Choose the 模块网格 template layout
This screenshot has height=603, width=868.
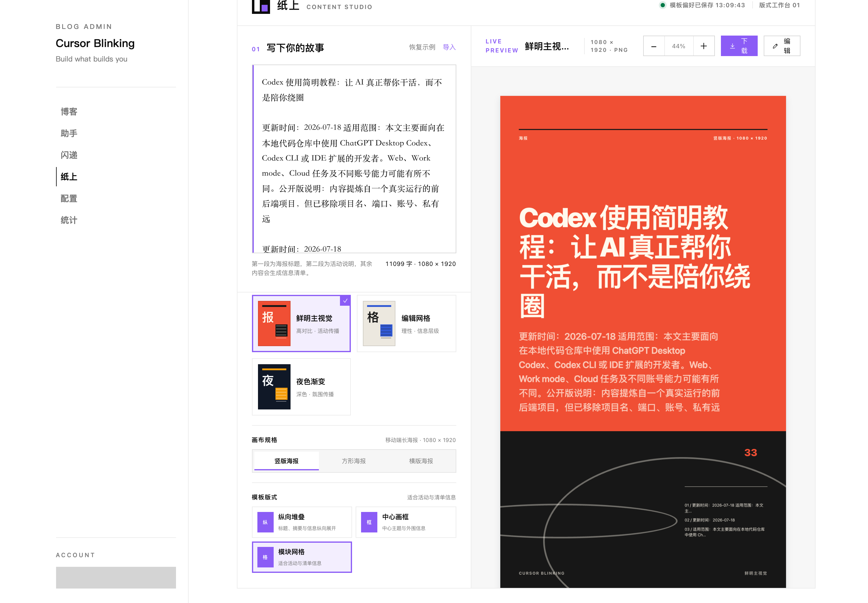coord(302,557)
